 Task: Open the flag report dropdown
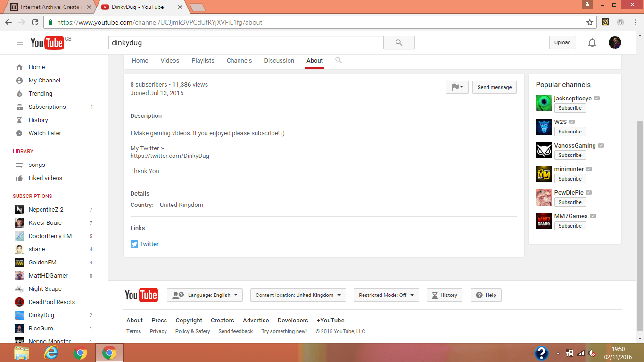click(457, 87)
